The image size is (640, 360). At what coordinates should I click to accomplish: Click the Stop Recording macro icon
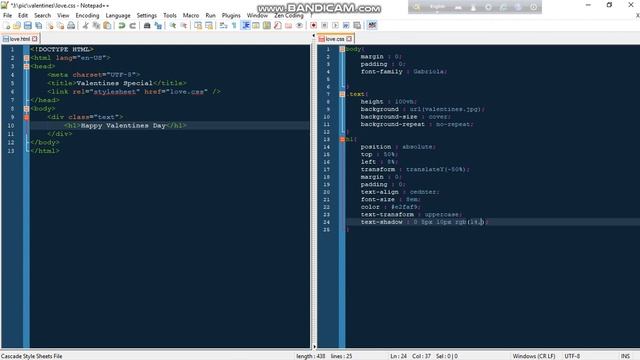click(324, 25)
